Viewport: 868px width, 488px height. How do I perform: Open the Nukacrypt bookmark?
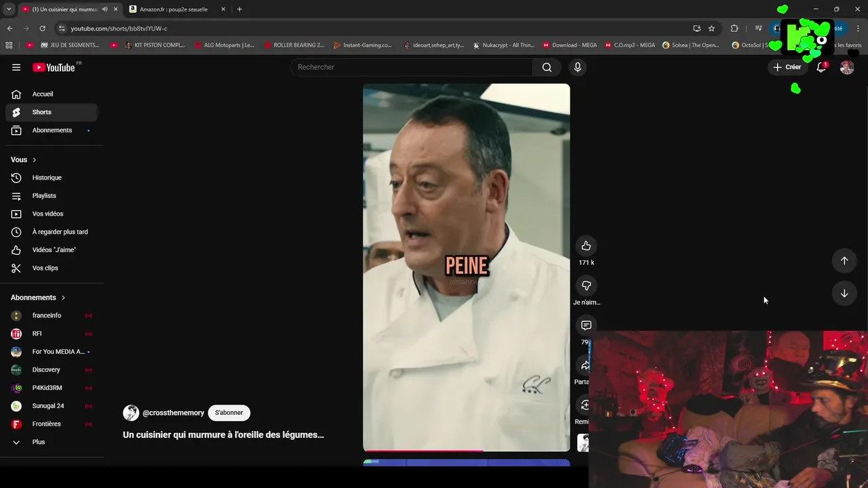[504, 45]
